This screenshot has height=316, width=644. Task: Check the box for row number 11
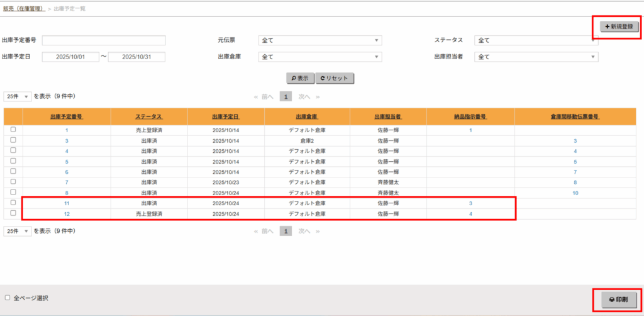[13, 203]
